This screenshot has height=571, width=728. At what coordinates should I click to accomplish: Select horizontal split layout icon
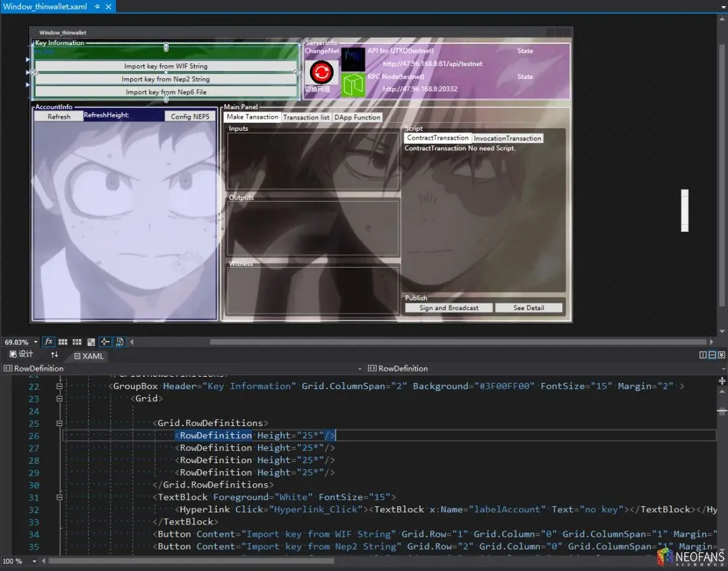pyautogui.click(x=712, y=355)
